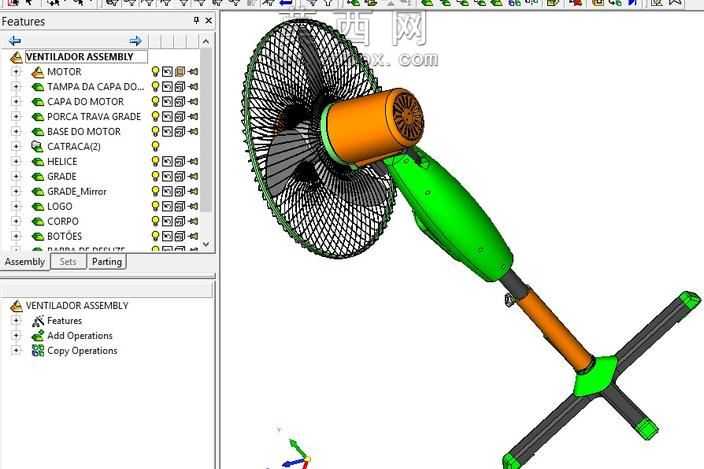Select the LOGO item
This screenshot has height=469, width=704.
tap(60, 206)
